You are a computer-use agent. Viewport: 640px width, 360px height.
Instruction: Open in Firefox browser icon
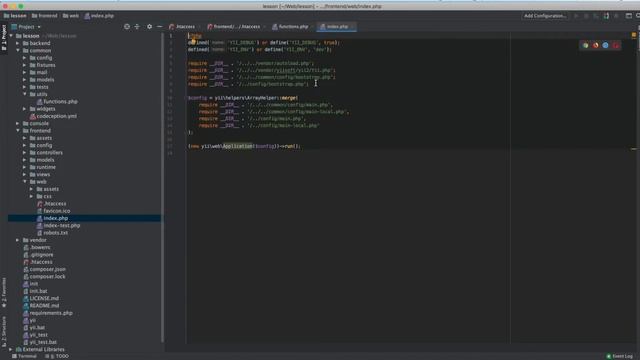point(596,45)
